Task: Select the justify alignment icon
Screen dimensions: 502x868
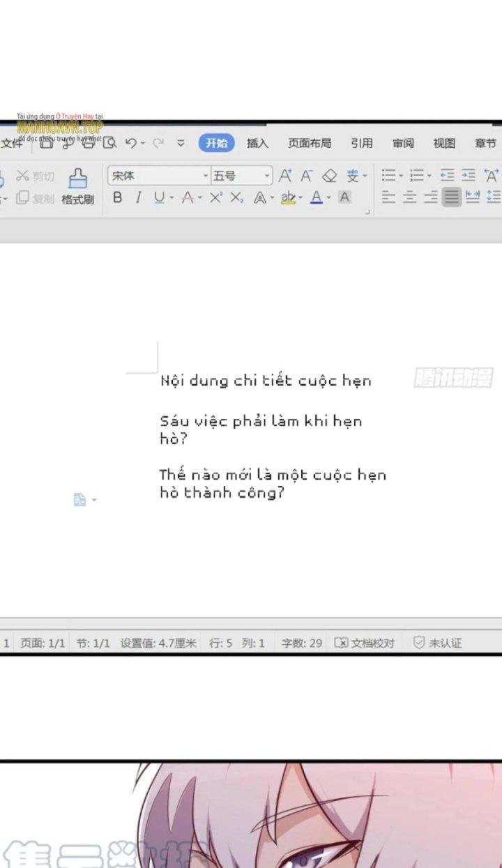Action: 452,197
